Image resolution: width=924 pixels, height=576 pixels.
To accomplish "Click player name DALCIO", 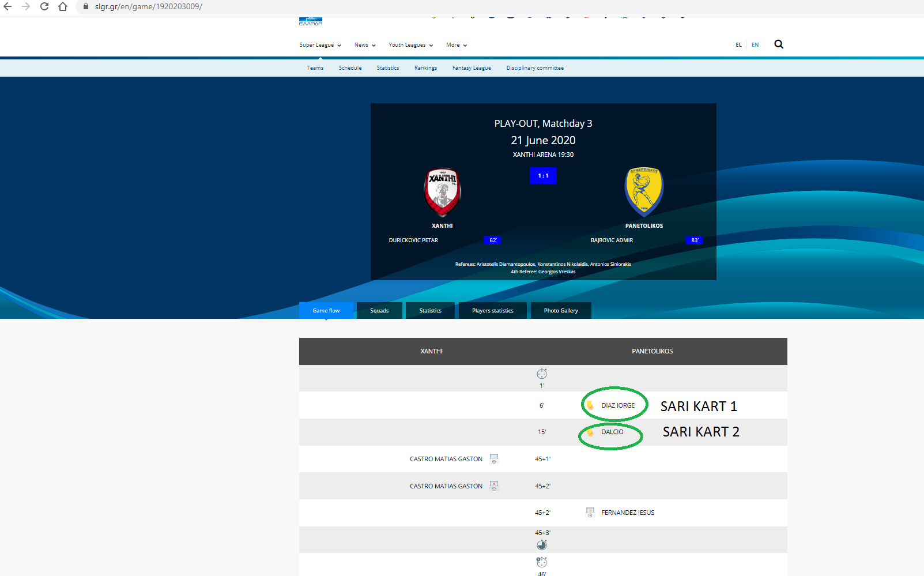I will [x=612, y=432].
